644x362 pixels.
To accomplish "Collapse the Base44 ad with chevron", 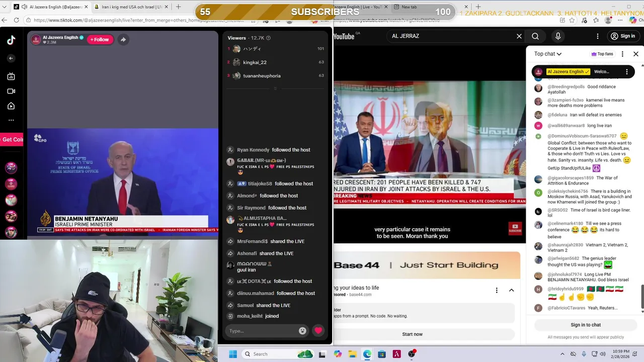I will pos(511,290).
